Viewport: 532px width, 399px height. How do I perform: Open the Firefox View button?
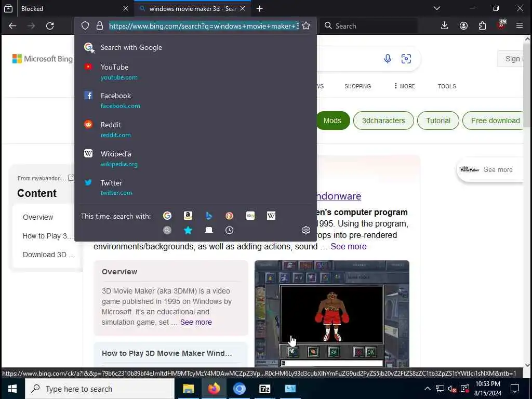click(8, 8)
